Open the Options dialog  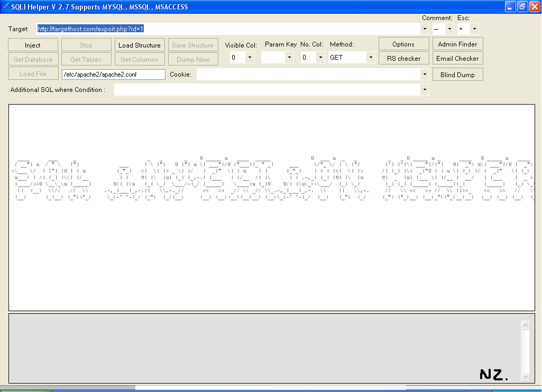pos(404,44)
